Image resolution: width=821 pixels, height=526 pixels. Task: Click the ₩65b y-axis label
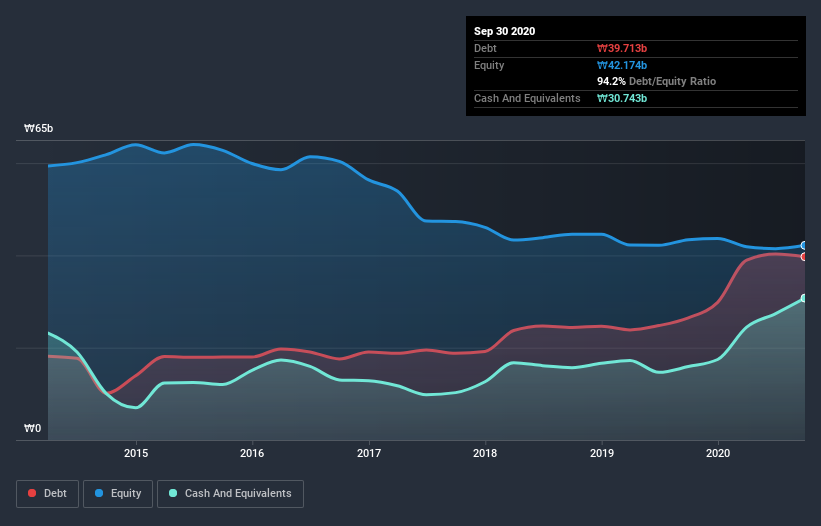(x=38, y=128)
